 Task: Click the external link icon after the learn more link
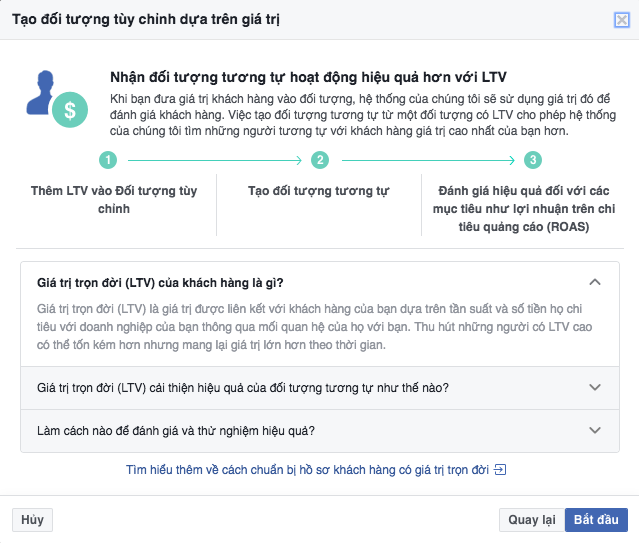(x=501, y=470)
